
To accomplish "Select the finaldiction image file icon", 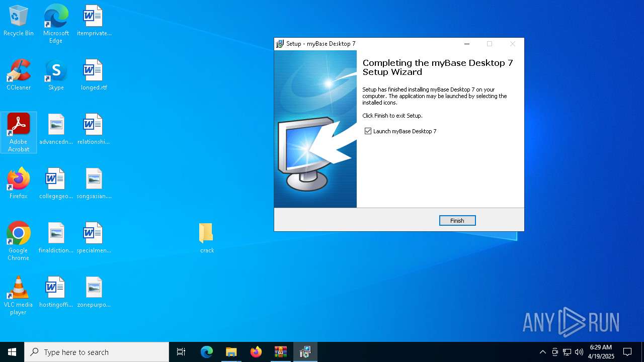I will [56, 238].
